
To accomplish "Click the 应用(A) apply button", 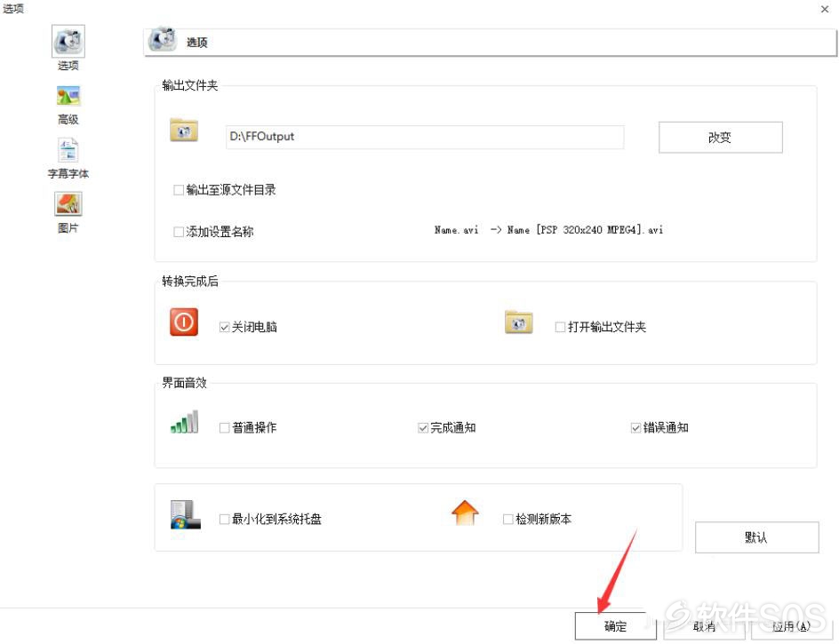I will 792,626.
